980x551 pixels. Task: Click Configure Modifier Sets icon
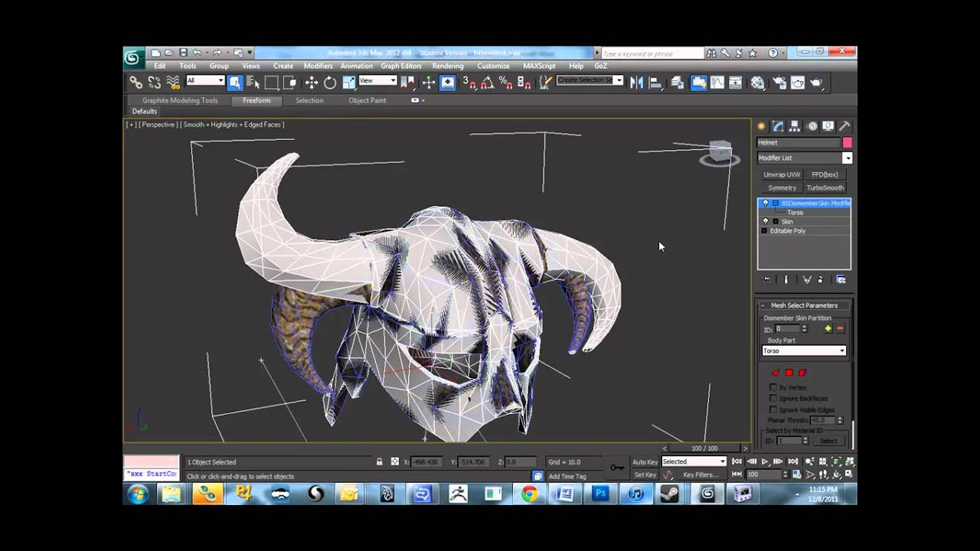pyautogui.click(x=841, y=279)
